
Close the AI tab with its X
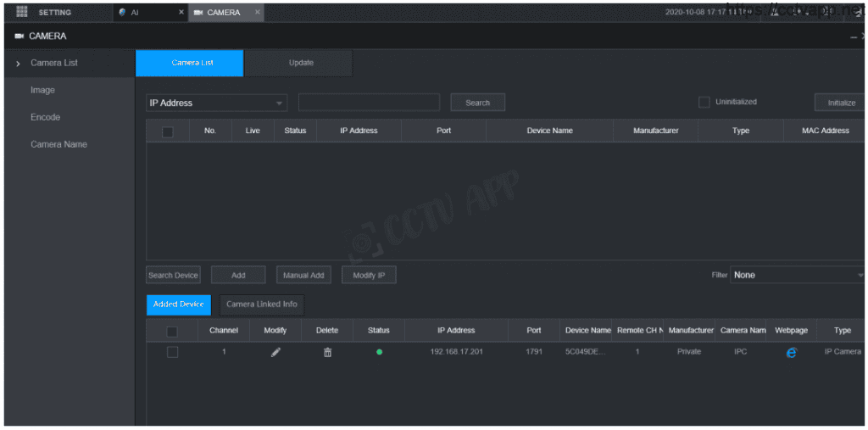tap(181, 12)
